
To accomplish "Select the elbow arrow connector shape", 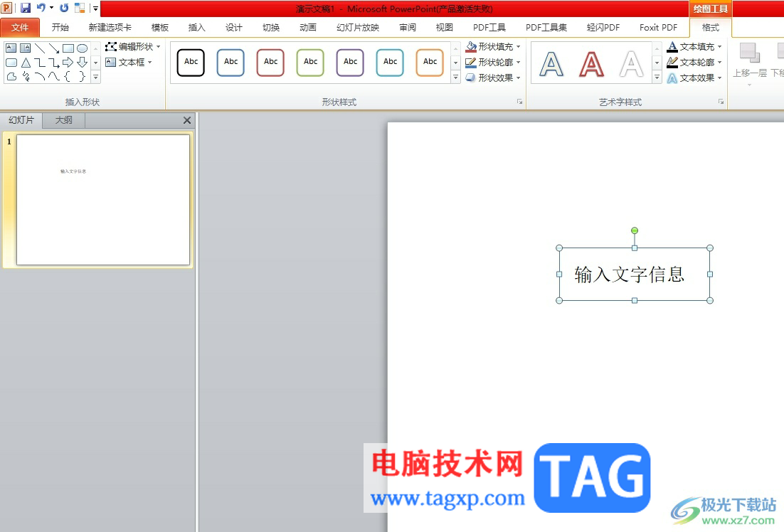I will [x=53, y=63].
